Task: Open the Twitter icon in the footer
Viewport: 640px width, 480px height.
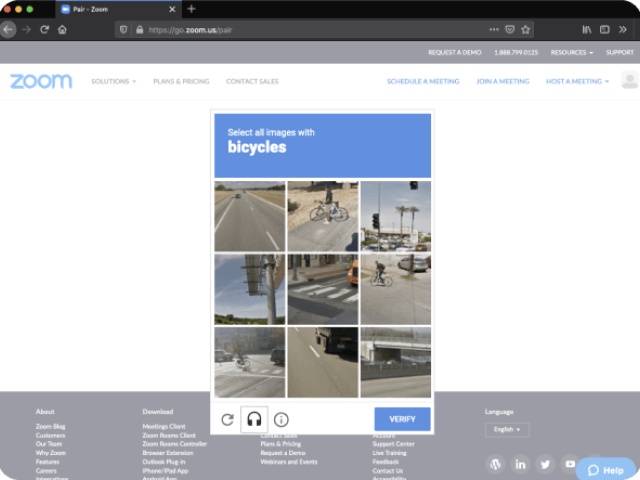Action: (545, 464)
